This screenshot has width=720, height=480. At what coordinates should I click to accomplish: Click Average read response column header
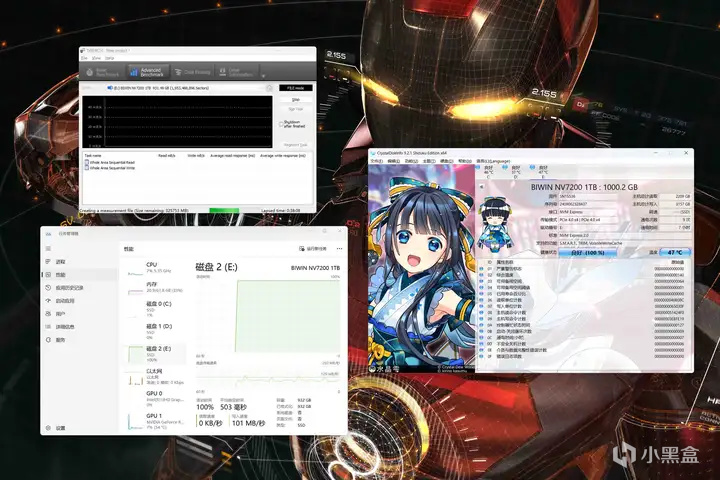coord(232,156)
